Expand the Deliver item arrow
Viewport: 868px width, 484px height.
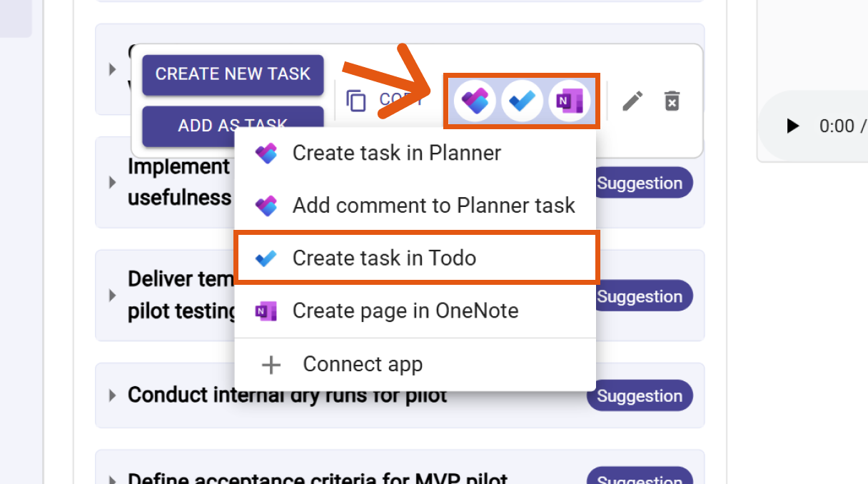coord(112,295)
